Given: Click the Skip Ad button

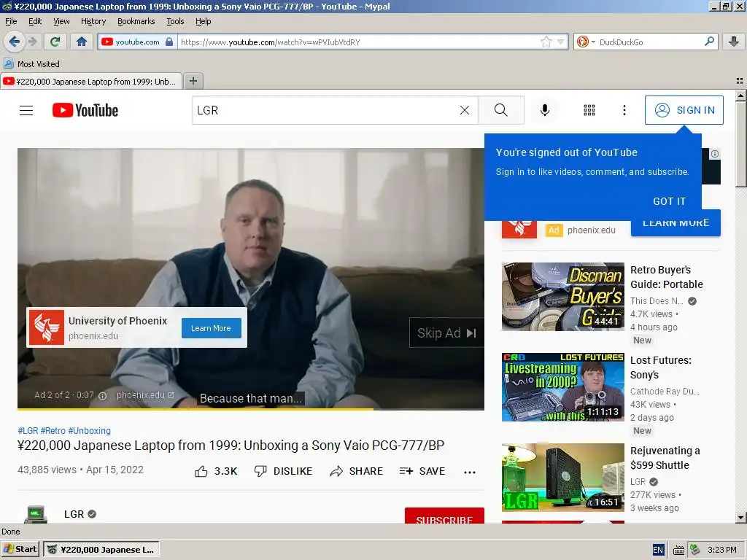Looking at the screenshot, I should pyautogui.click(x=446, y=332).
